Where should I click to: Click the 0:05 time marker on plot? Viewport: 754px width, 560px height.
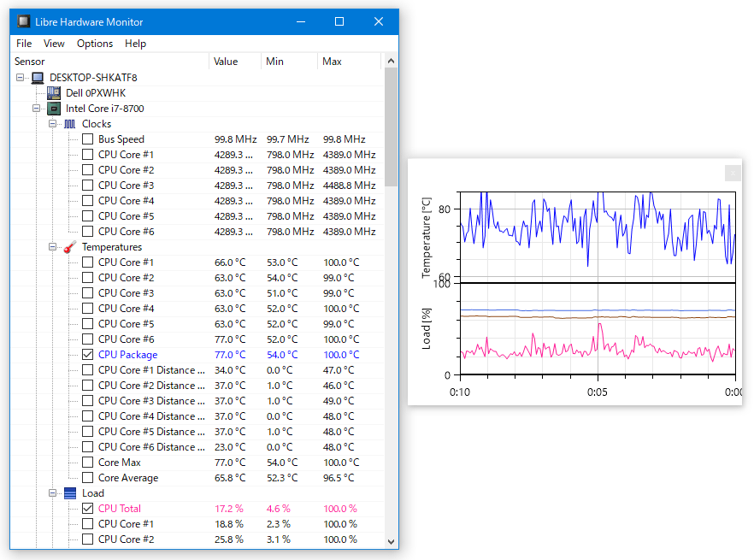pyautogui.click(x=598, y=392)
